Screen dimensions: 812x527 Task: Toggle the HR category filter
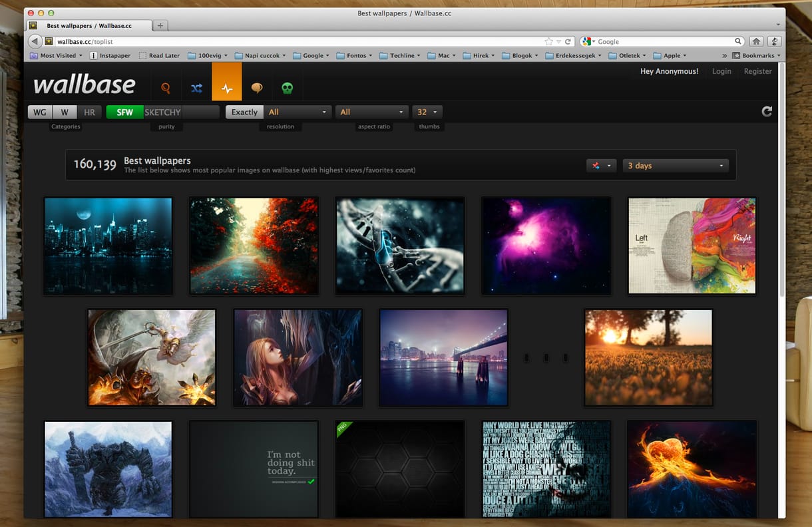point(89,112)
